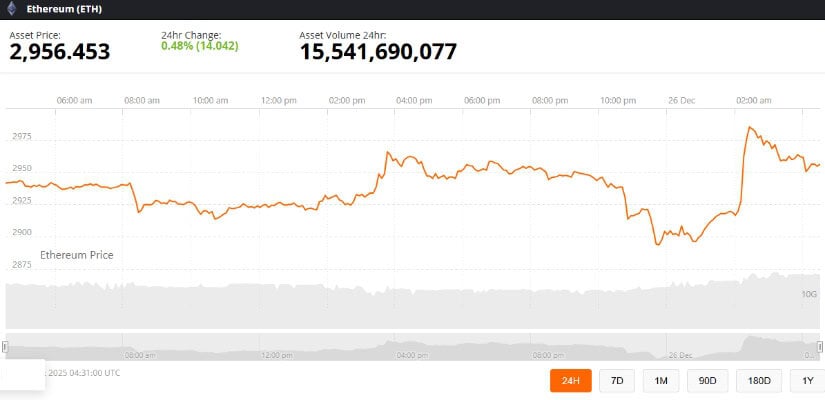
Task: Click the 04:00 pm label on top axis
Action: tap(413, 100)
